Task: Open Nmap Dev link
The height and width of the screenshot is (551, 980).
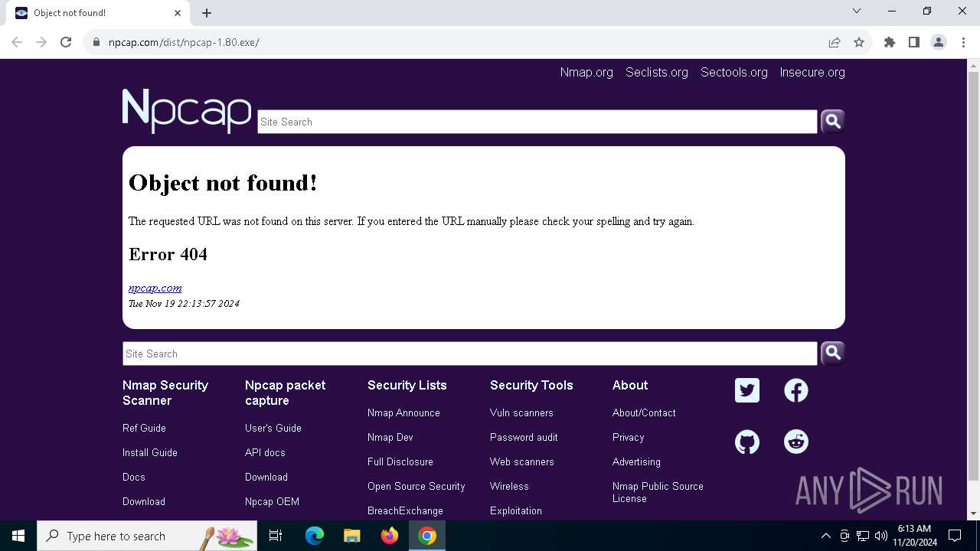Action: [x=390, y=437]
